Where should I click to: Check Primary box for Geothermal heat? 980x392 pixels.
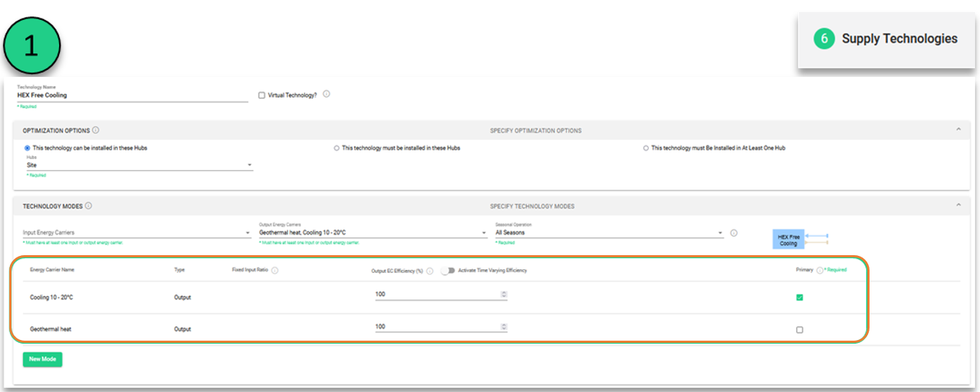coord(800,330)
